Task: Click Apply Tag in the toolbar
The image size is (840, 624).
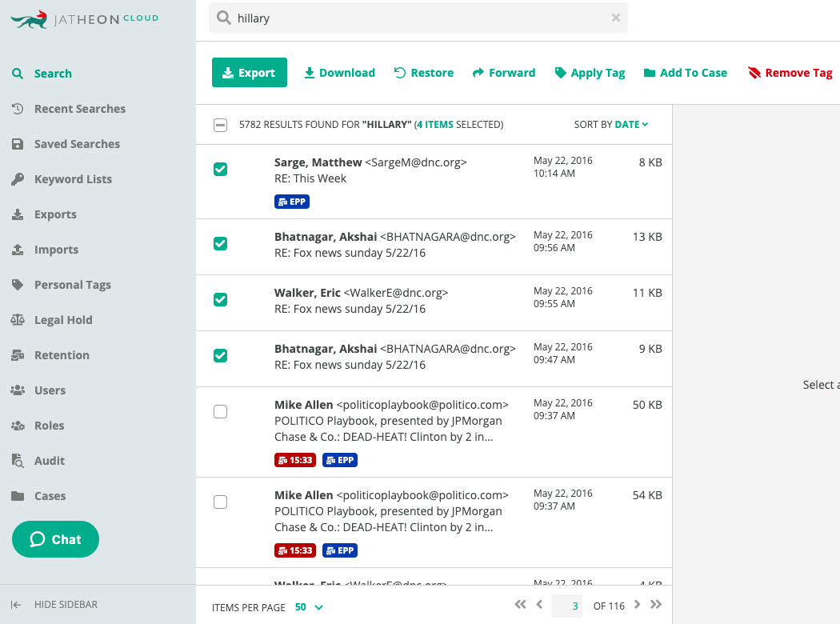Action: [590, 73]
